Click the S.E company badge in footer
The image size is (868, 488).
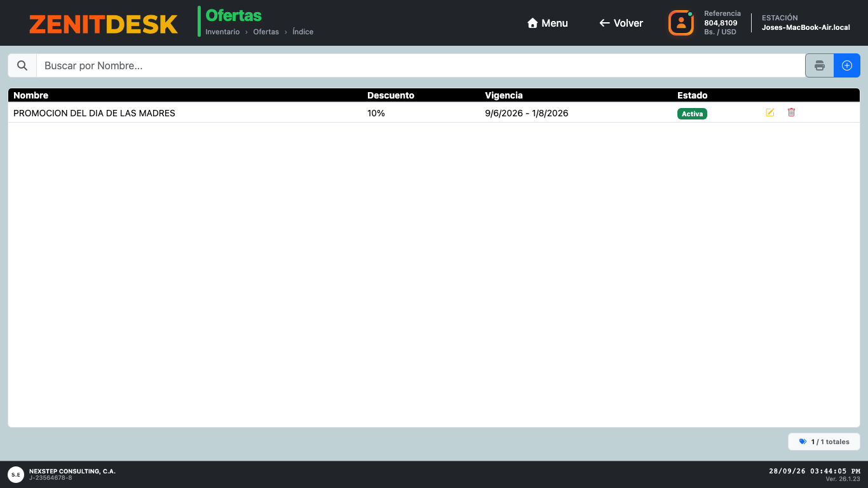(16, 474)
